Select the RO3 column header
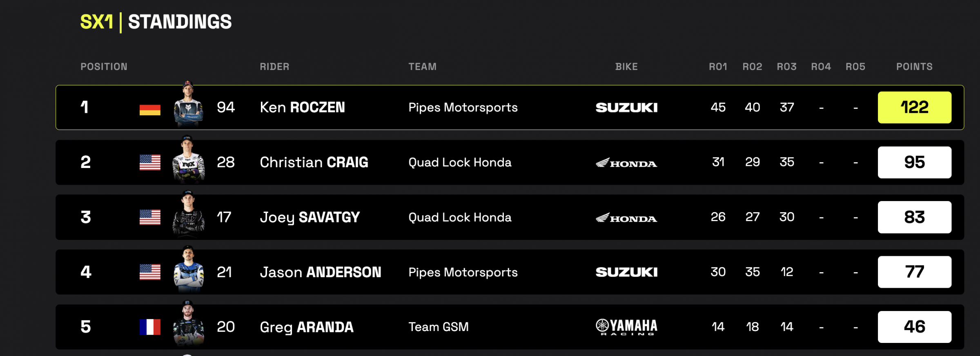Screen dimensions: 980x356 pos(786,66)
